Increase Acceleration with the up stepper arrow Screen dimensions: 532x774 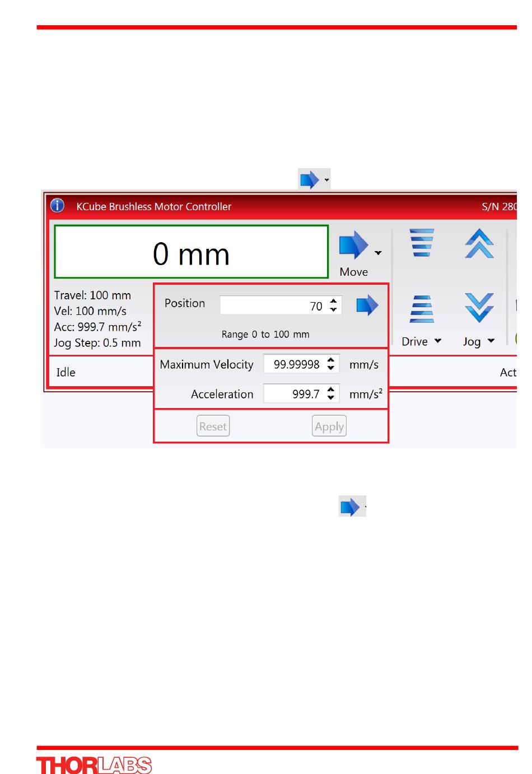tap(331, 389)
